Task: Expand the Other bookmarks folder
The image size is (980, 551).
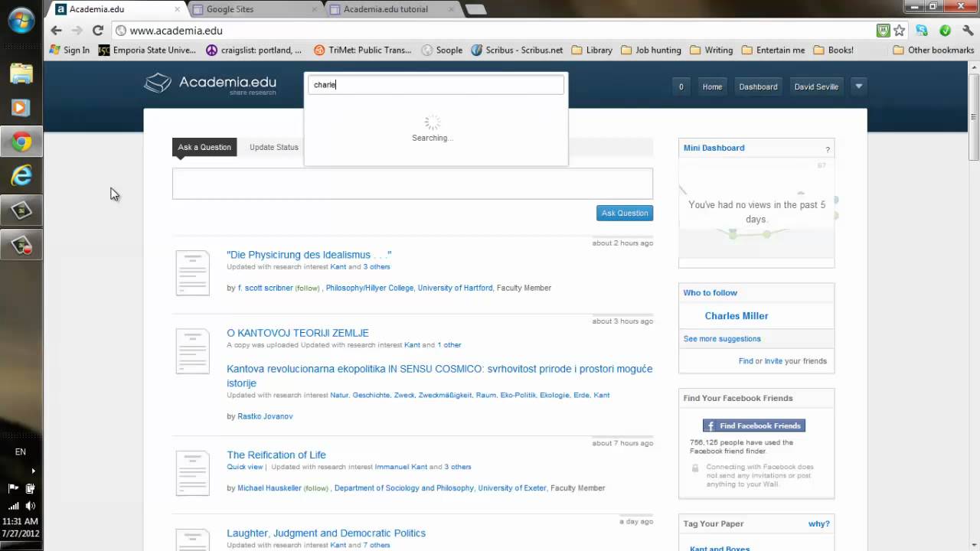Action: click(x=933, y=50)
